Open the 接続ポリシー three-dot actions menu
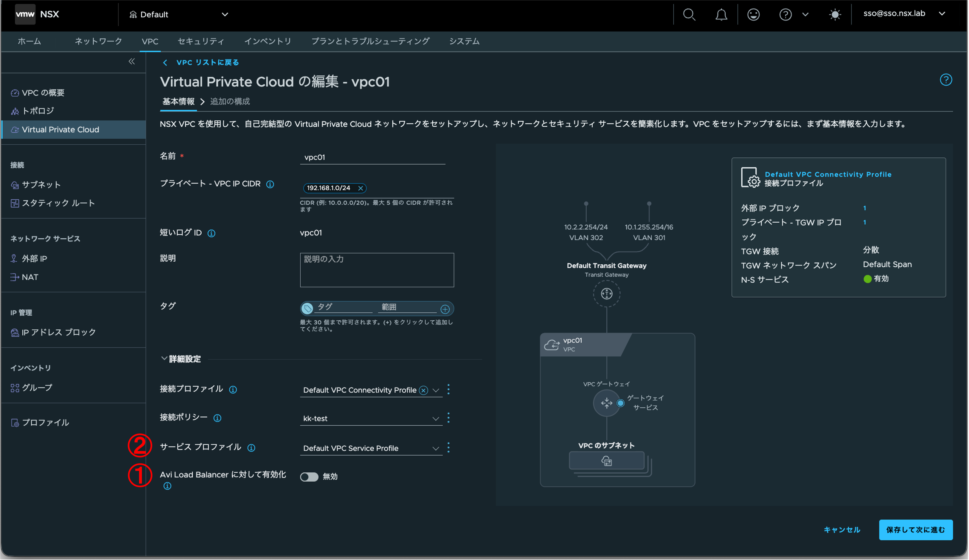This screenshot has height=560, width=969. click(x=448, y=418)
